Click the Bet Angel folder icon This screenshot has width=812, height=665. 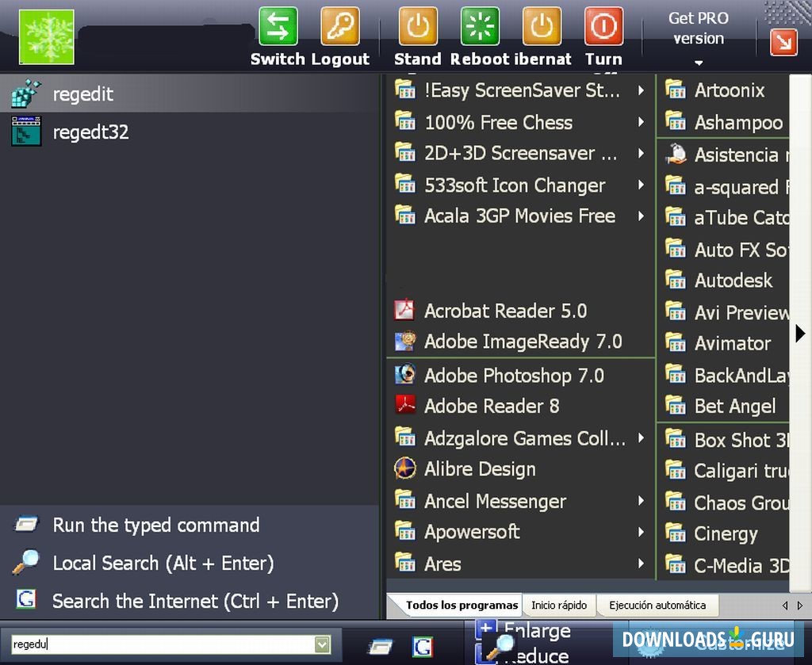coord(676,405)
